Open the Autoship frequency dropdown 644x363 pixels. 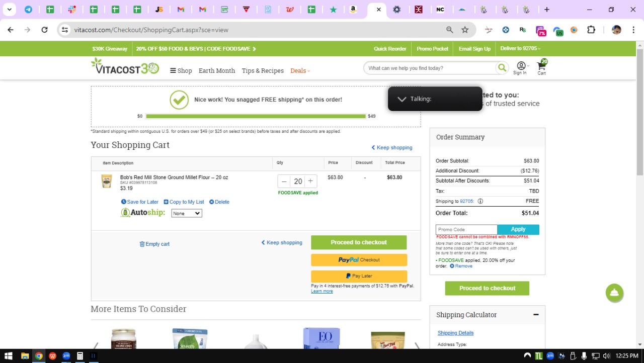[187, 213]
